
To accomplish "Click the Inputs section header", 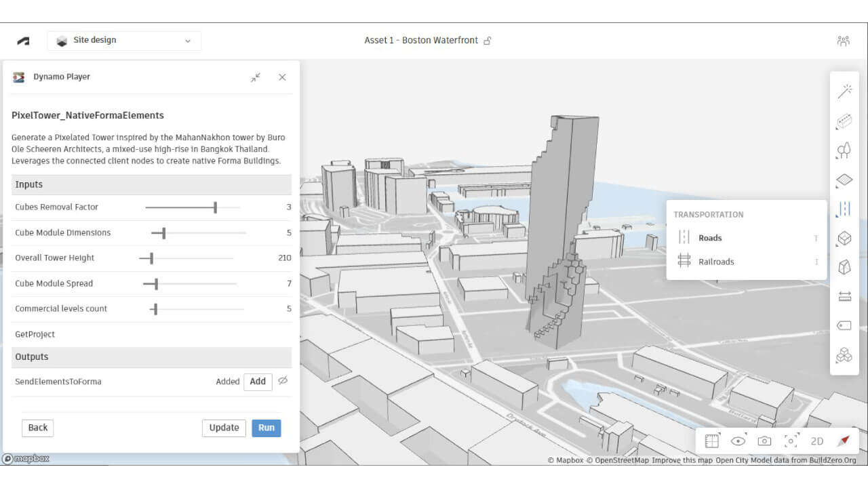I will (151, 184).
